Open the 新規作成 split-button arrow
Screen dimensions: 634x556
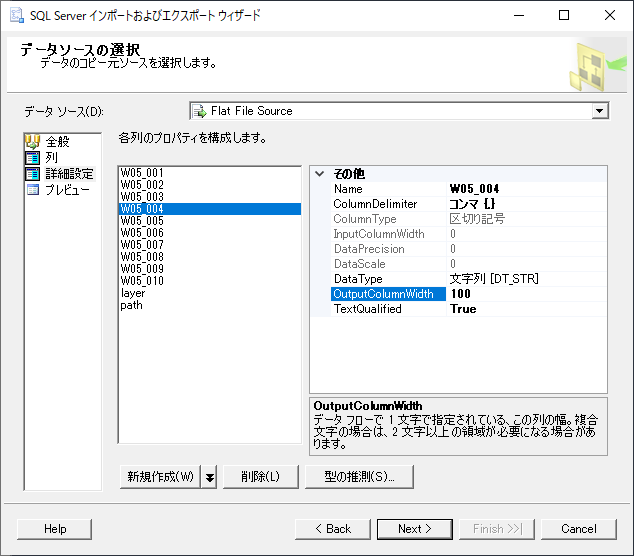209,477
